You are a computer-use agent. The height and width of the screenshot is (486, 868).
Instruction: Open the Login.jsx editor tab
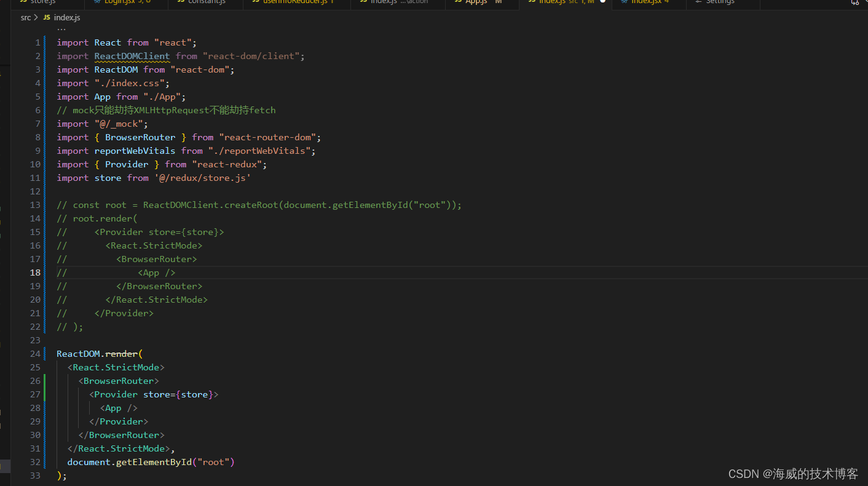tap(120, 2)
